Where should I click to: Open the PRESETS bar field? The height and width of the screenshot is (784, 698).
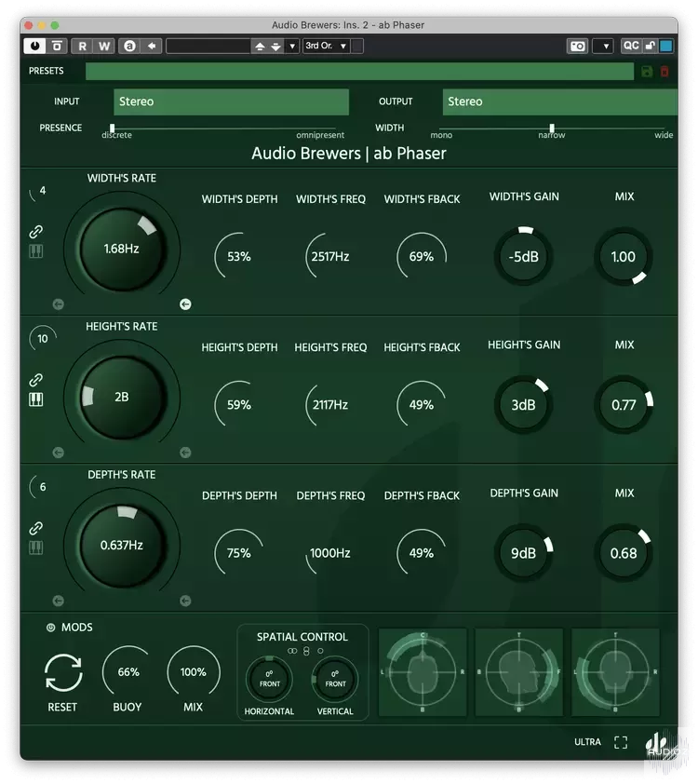tap(360, 72)
